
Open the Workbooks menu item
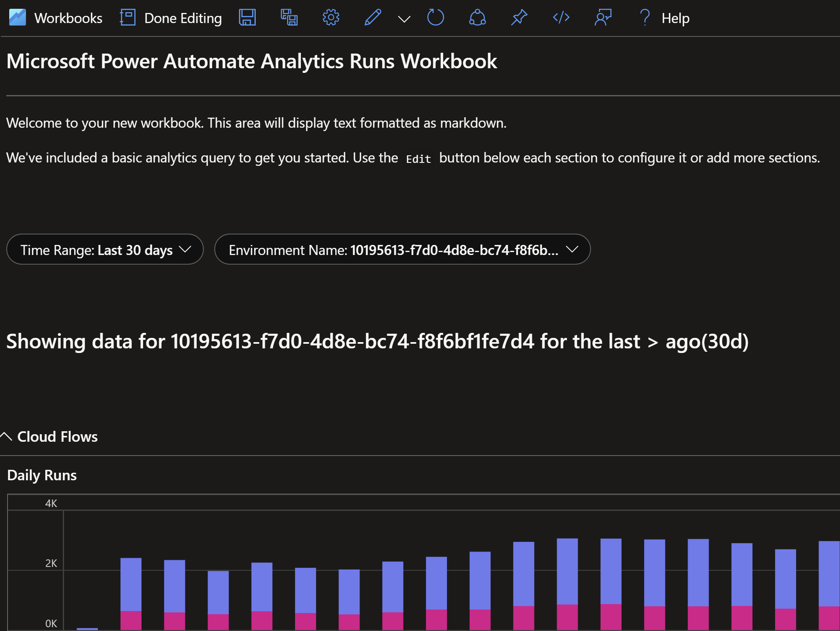click(x=68, y=18)
